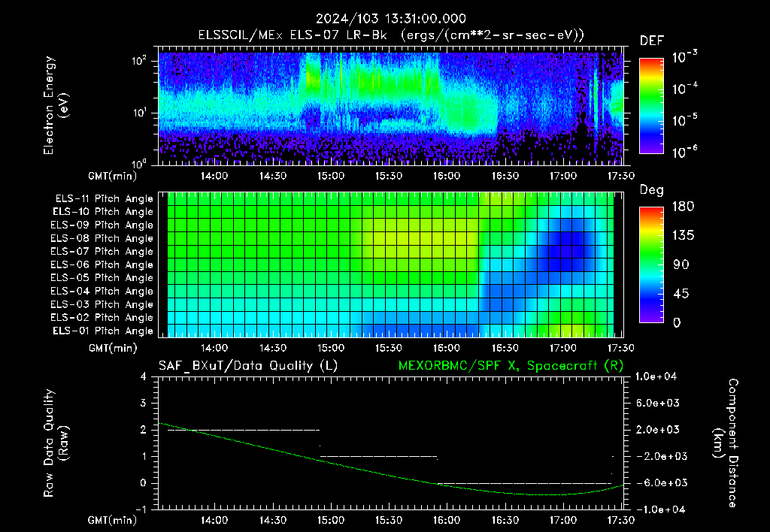770x532 pixels.
Task: Click the Component Distance (km) axis label
Action: pyautogui.click(x=726, y=443)
